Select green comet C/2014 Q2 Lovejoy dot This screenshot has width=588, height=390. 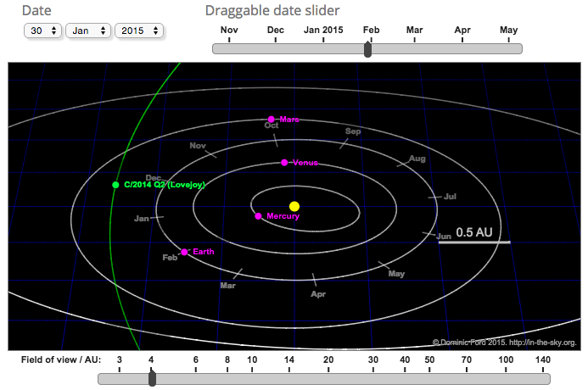[115, 185]
